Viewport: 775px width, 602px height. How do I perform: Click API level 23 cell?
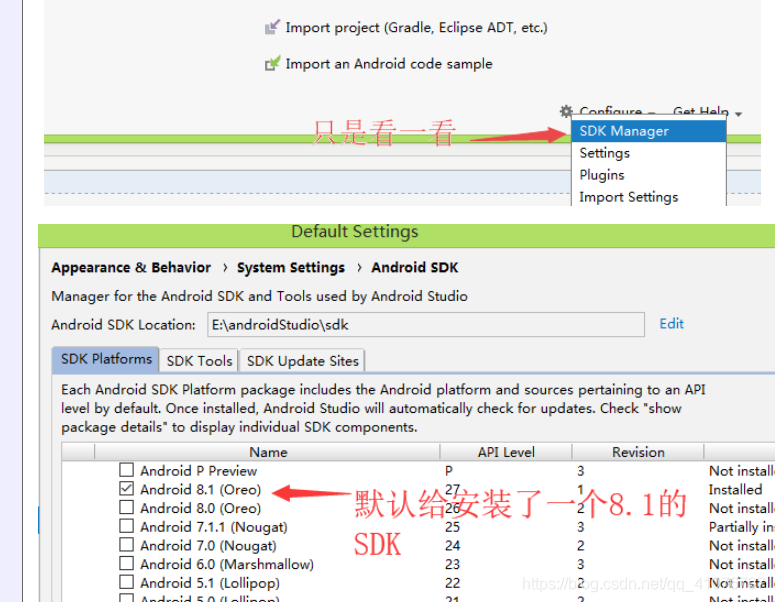[x=452, y=564]
